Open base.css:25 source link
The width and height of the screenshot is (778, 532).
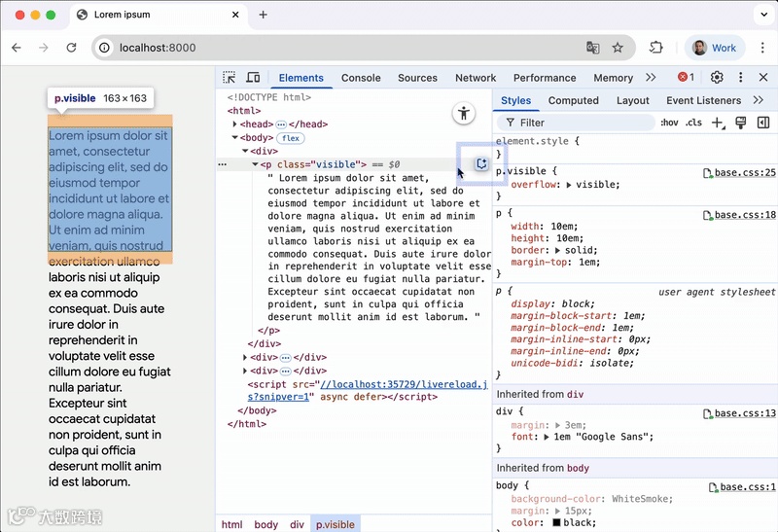744,173
